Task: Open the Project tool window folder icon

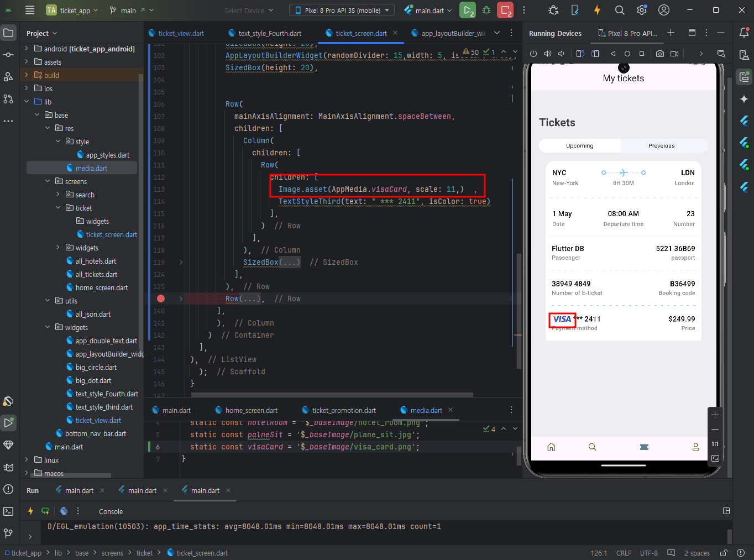Action: (x=8, y=33)
